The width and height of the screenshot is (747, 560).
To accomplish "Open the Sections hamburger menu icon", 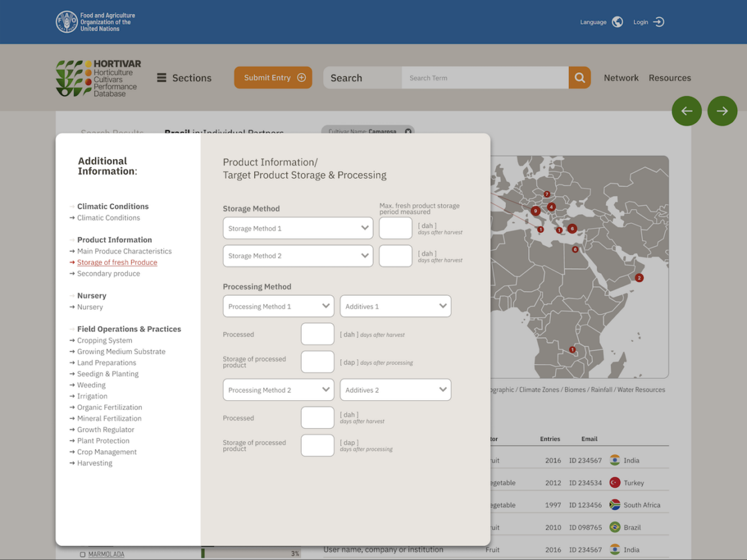I will coord(161,78).
